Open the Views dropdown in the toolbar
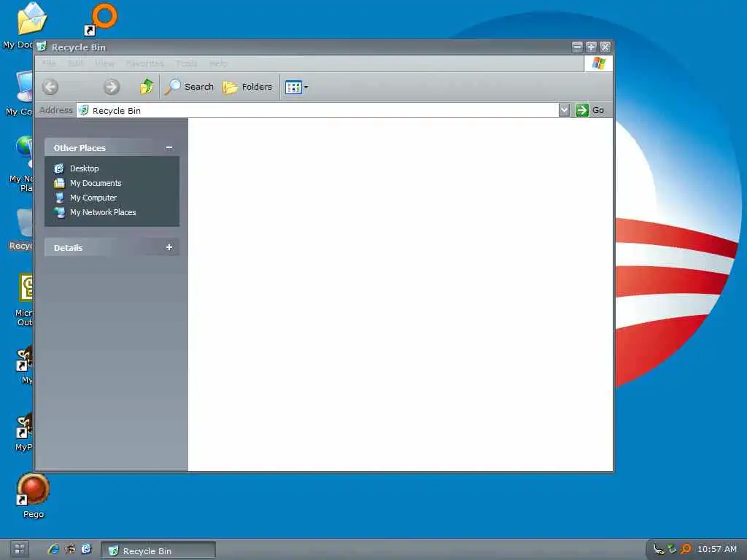Viewport: 747px width, 560px height. (296, 87)
